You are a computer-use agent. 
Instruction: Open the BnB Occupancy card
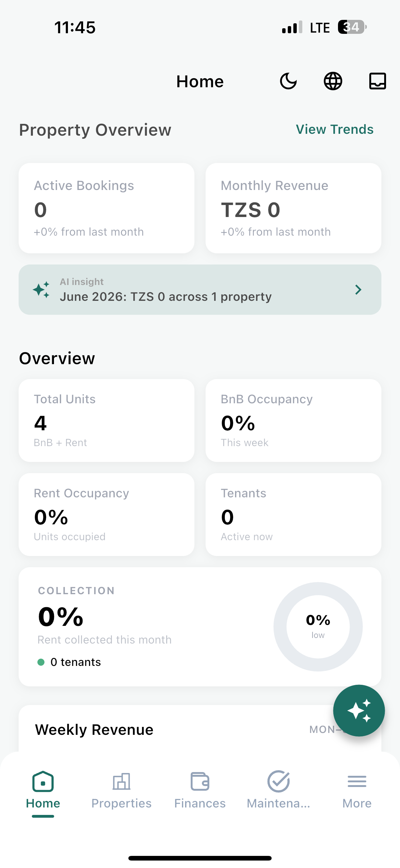294,421
